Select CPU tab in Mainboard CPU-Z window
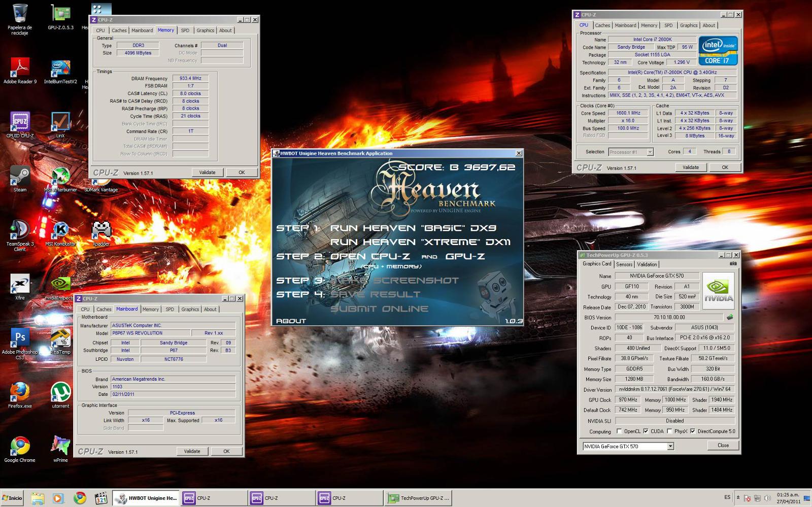Screen dimensions: 812x507 [85, 309]
